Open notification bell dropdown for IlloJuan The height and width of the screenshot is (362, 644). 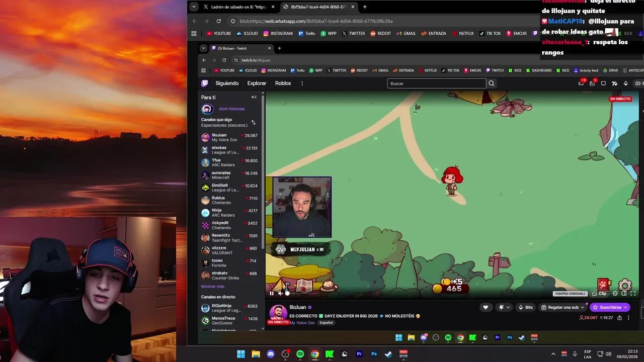[504, 307]
